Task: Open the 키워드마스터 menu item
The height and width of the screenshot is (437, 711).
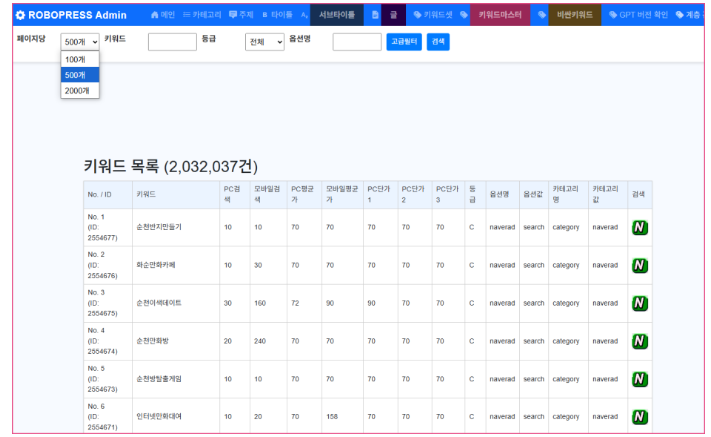Action: (x=500, y=15)
